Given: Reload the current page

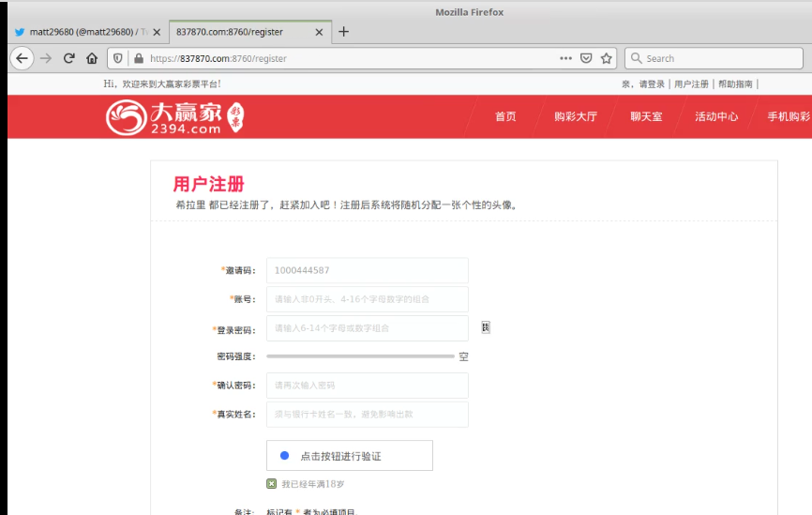Looking at the screenshot, I should 68,58.
